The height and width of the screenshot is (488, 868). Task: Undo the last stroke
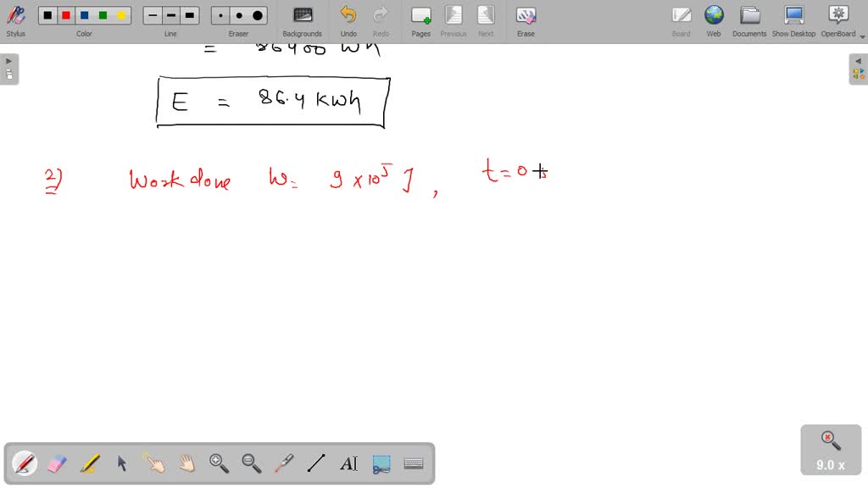coord(348,20)
